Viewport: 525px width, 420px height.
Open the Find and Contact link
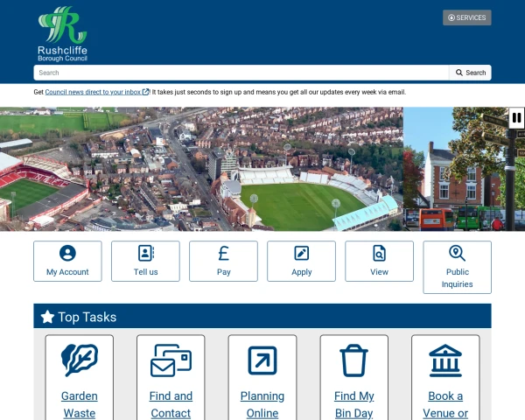(x=171, y=404)
